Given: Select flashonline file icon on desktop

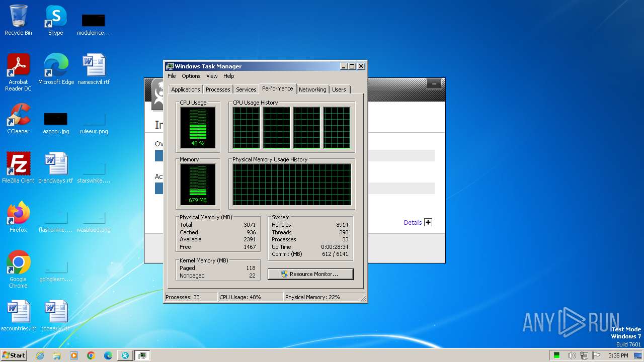Looking at the screenshot, I should 56,221.
